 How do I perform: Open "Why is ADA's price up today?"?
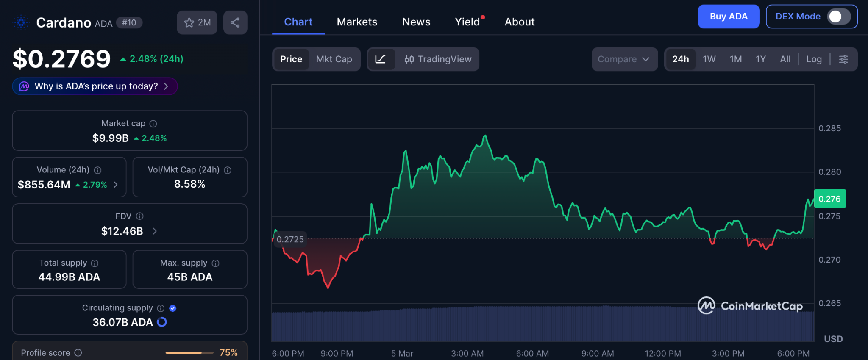[x=95, y=86]
